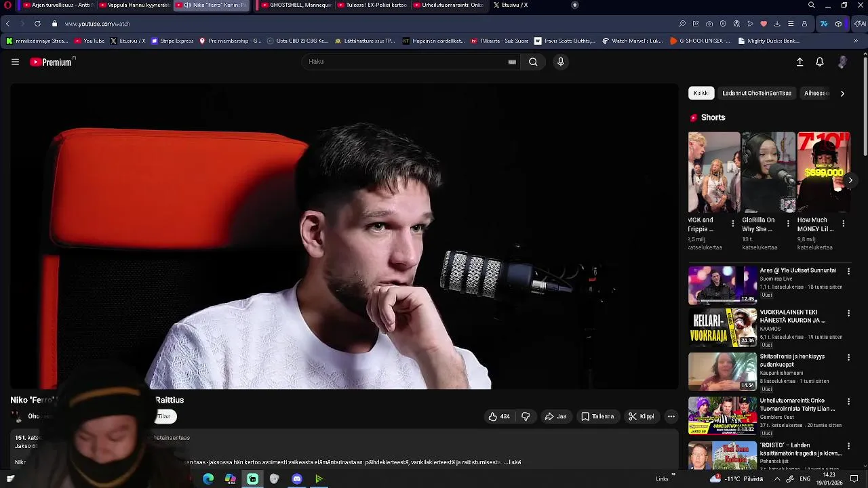The width and height of the screenshot is (868, 488).
Task: Open options for Urheilutuomarointi recommended video
Action: (x=848, y=402)
